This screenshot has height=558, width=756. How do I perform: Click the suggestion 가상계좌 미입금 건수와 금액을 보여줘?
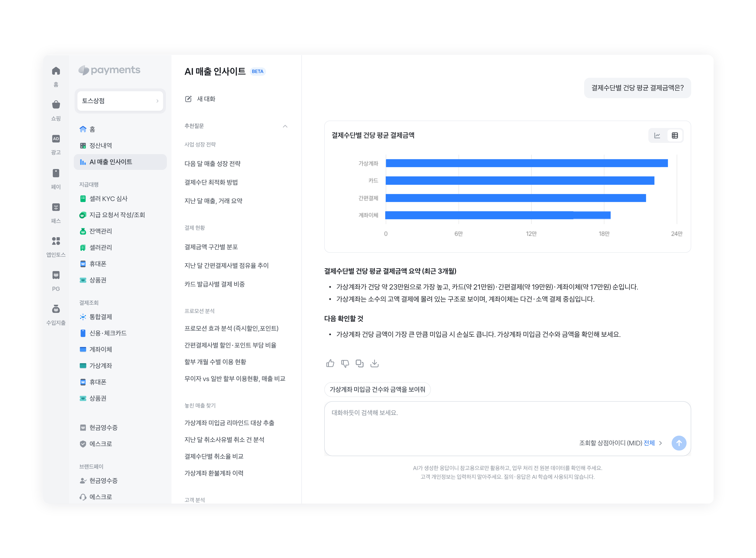377,389
